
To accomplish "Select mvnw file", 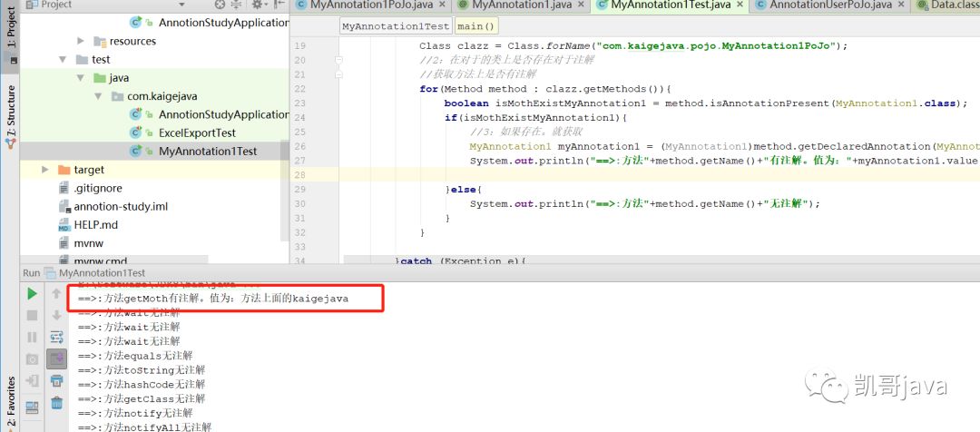I will (x=89, y=243).
